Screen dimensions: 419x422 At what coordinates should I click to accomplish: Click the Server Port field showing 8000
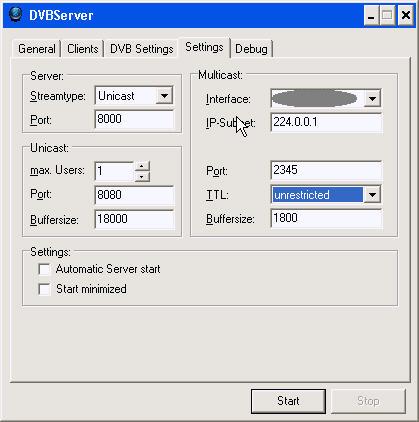click(134, 119)
